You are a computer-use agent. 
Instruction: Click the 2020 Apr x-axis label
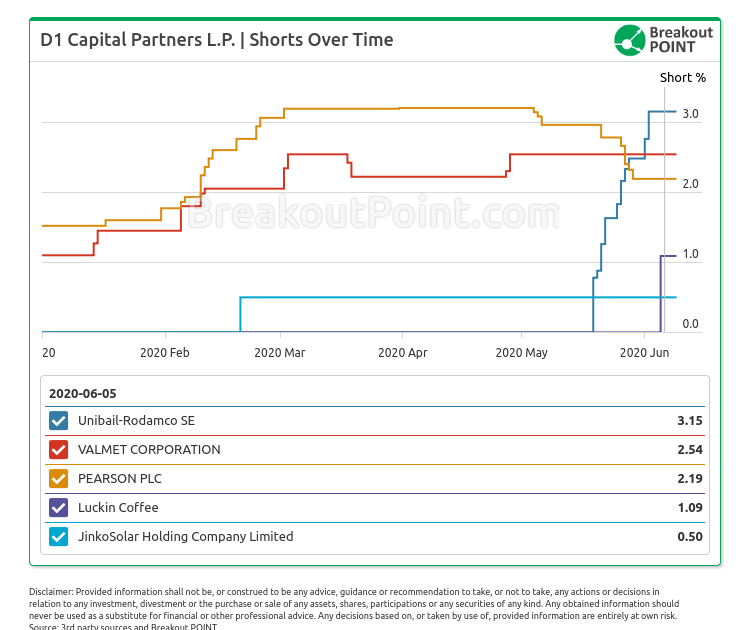point(403,353)
